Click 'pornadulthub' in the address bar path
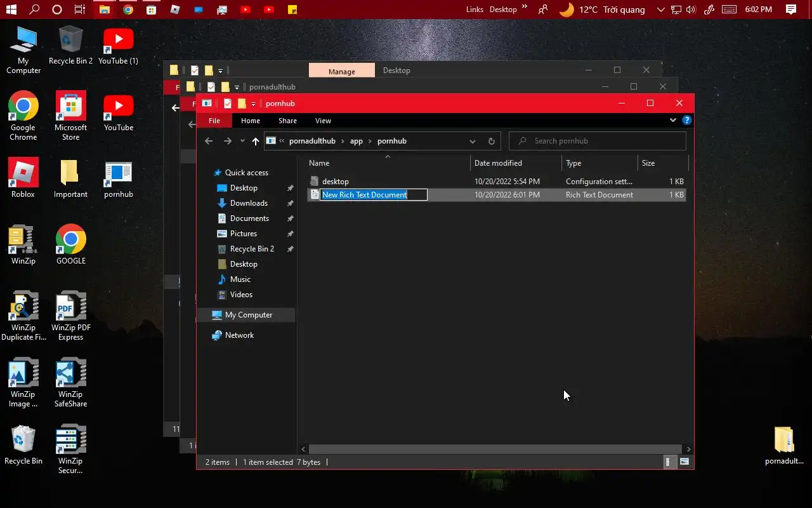812x508 pixels. click(x=312, y=141)
